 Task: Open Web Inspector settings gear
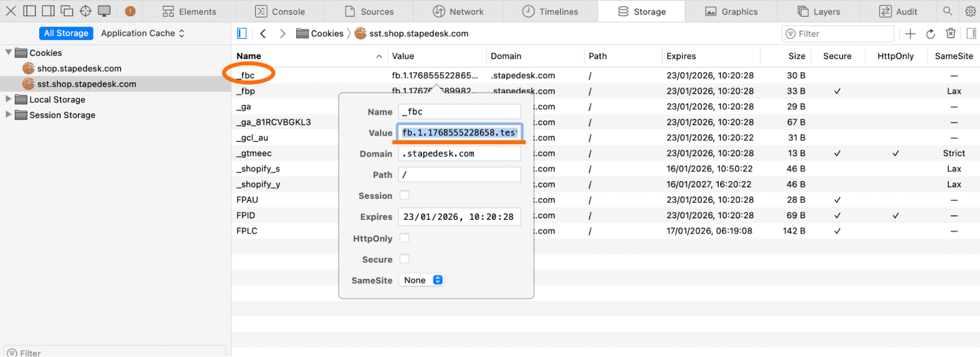(970, 11)
